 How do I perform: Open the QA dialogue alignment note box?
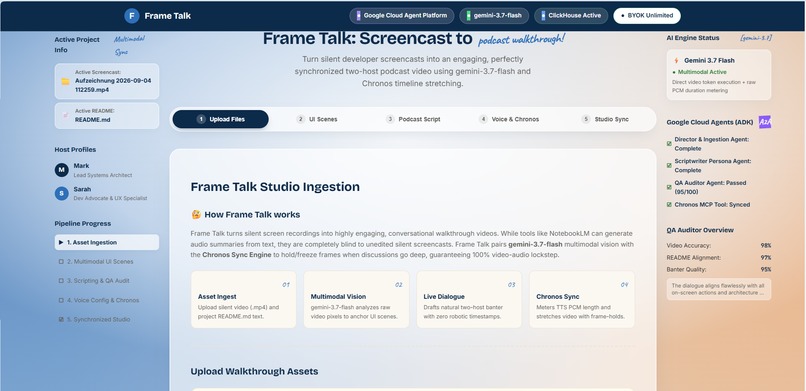click(719, 289)
